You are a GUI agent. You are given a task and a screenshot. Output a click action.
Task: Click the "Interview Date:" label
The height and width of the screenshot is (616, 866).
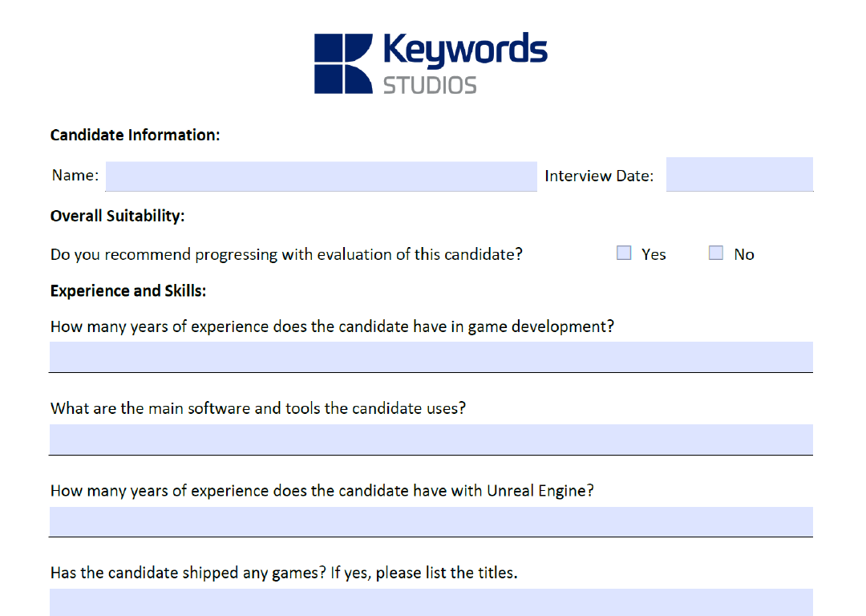coord(599,176)
